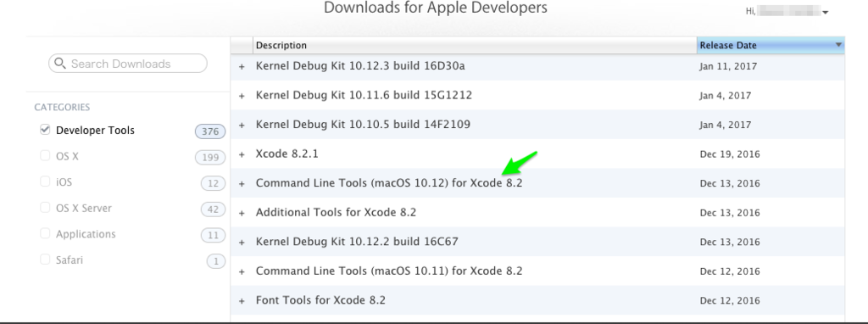Screen dimensions: 868x324
Task: Select Kernel Debug Kit 10.12.3 build 16D30a text
Action: (360, 66)
